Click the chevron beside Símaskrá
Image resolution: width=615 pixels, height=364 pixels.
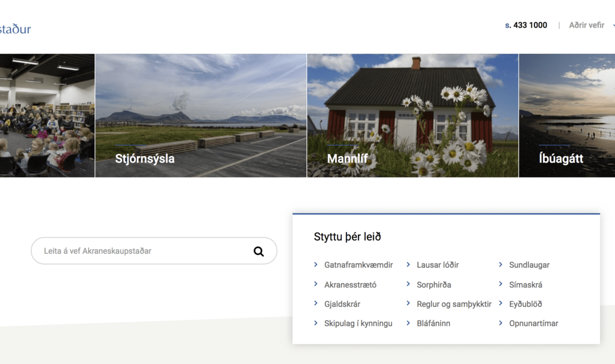[500, 284]
